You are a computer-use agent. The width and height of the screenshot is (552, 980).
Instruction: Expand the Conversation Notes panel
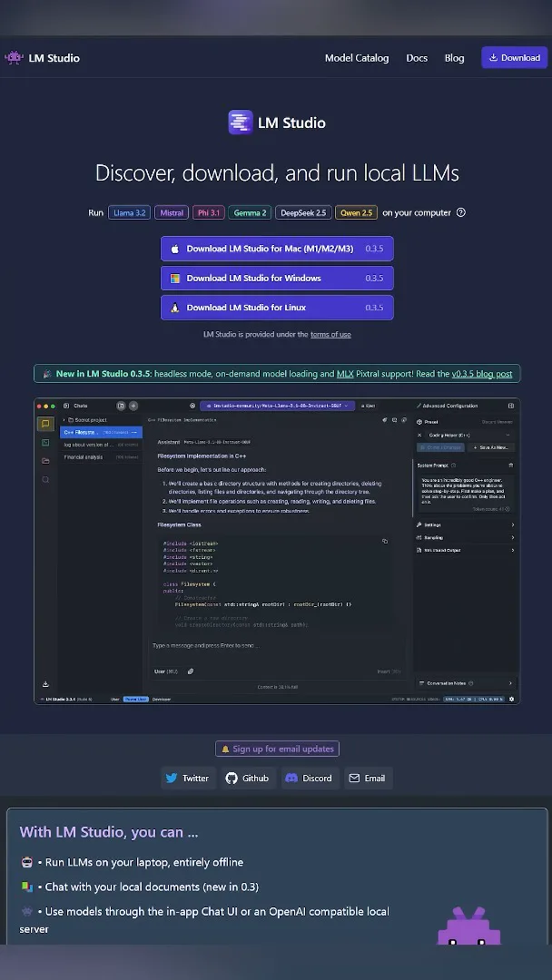pyautogui.click(x=465, y=683)
